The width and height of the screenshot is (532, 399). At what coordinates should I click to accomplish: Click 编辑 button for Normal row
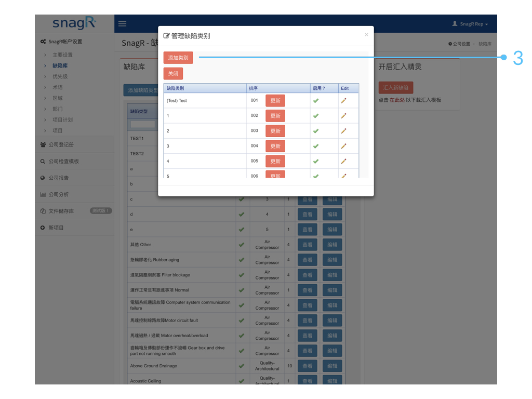tap(332, 290)
